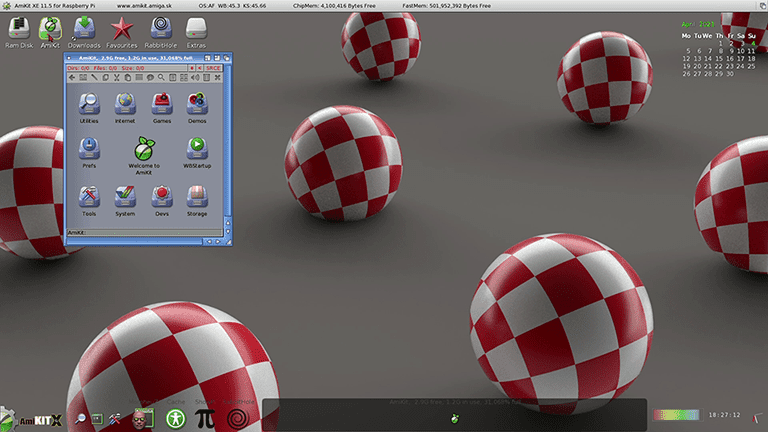Open the Games drawer
This screenshot has height=432, width=768.
tap(162, 108)
